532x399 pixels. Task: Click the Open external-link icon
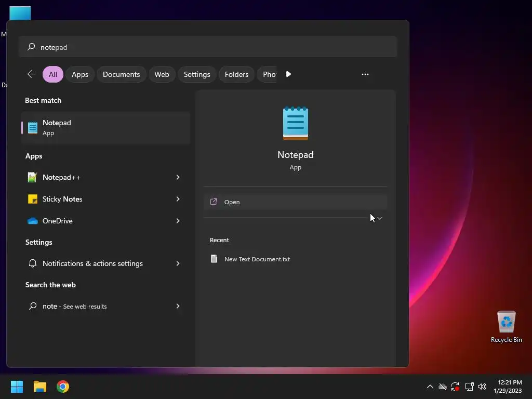point(214,202)
